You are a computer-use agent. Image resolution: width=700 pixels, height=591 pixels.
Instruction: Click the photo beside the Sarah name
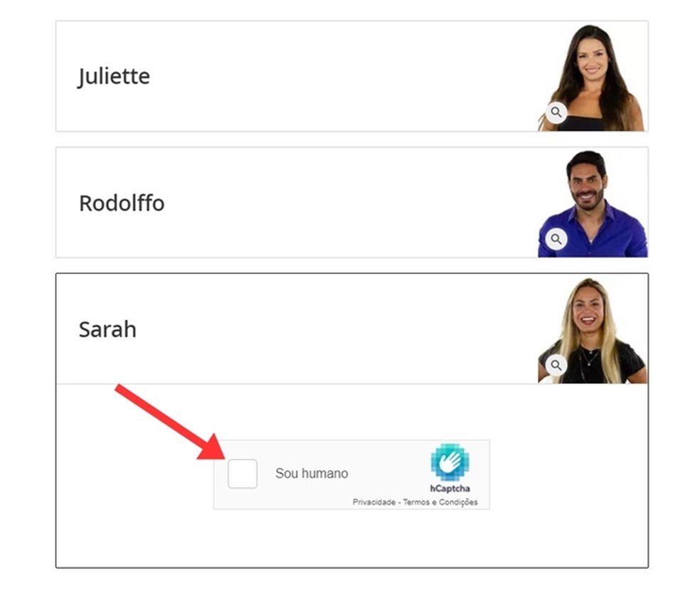[x=593, y=330]
